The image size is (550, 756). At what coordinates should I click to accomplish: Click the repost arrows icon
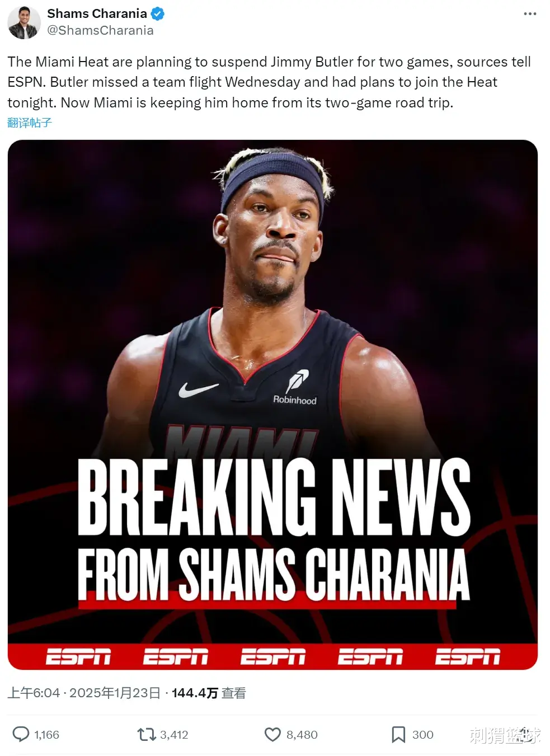147,734
